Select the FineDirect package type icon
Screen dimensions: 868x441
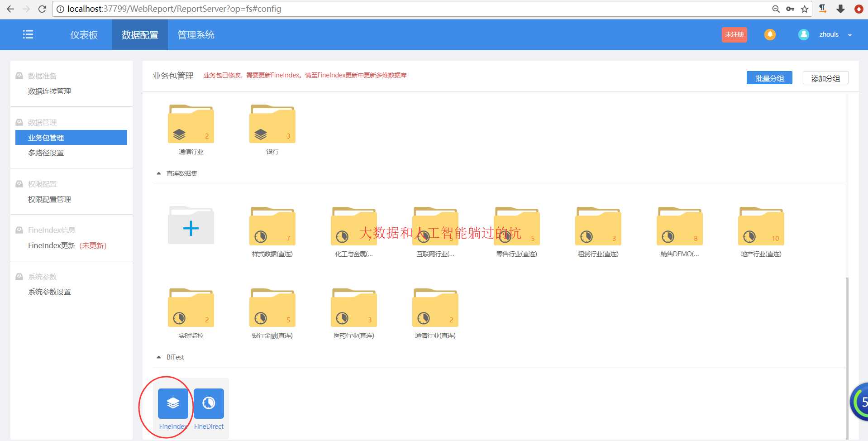coord(209,403)
